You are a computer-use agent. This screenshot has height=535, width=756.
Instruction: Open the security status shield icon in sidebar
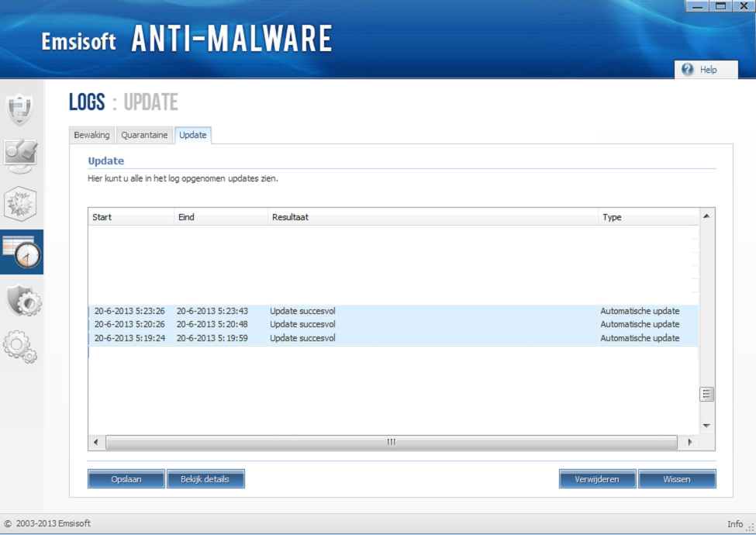pos(19,109)
